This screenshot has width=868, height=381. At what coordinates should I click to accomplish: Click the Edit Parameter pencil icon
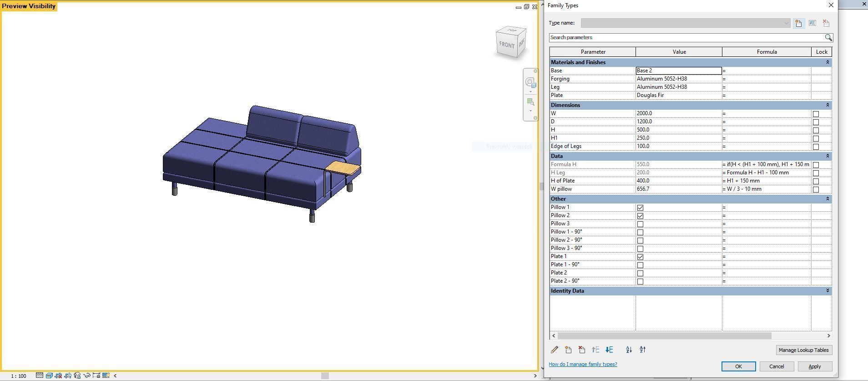click(554, 350)
